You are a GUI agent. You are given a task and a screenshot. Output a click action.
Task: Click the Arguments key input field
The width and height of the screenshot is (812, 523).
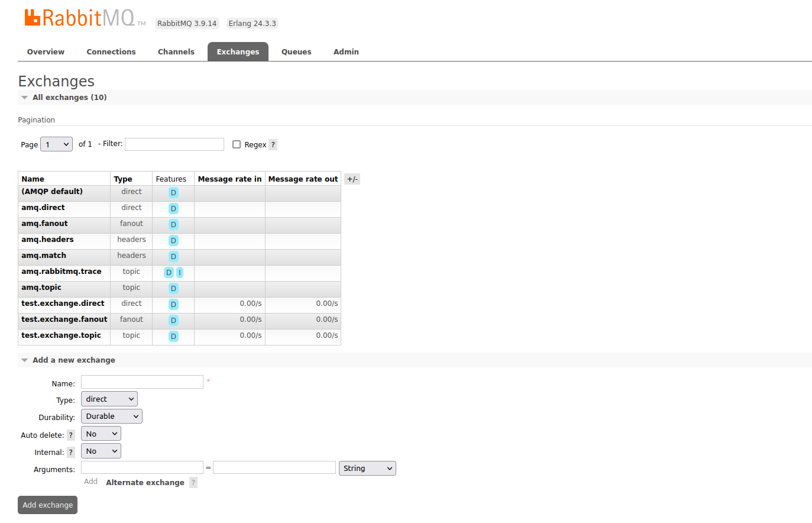(x=142, y=467)
